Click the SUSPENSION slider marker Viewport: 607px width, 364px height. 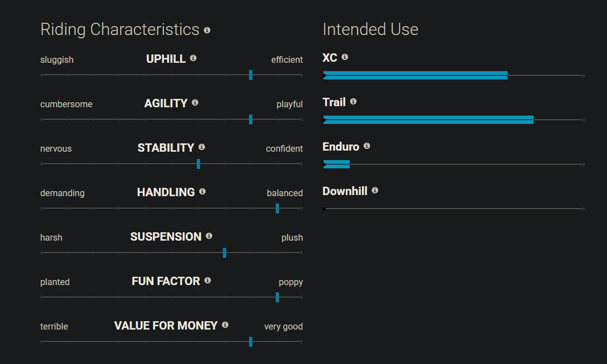[225, 253]
